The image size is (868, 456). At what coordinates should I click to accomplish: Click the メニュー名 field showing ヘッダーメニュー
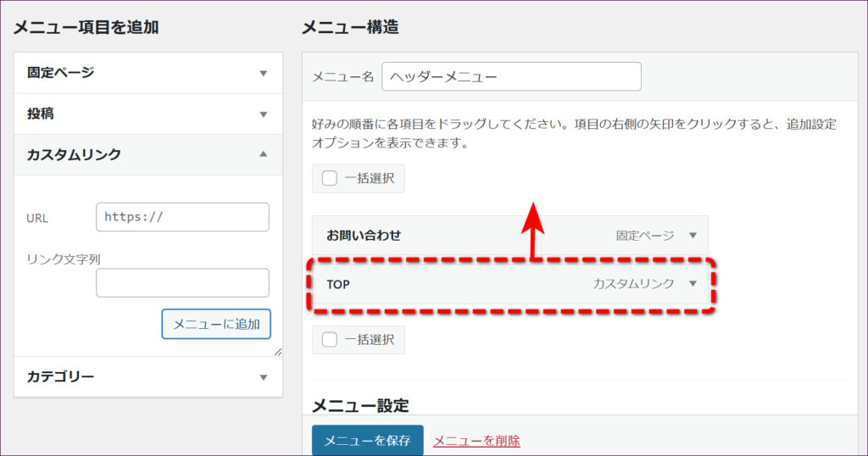511,76
